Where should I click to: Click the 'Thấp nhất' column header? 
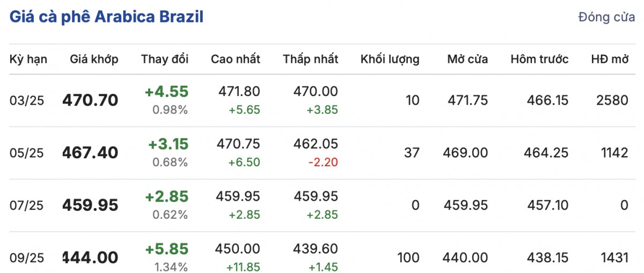click(311, 59)
